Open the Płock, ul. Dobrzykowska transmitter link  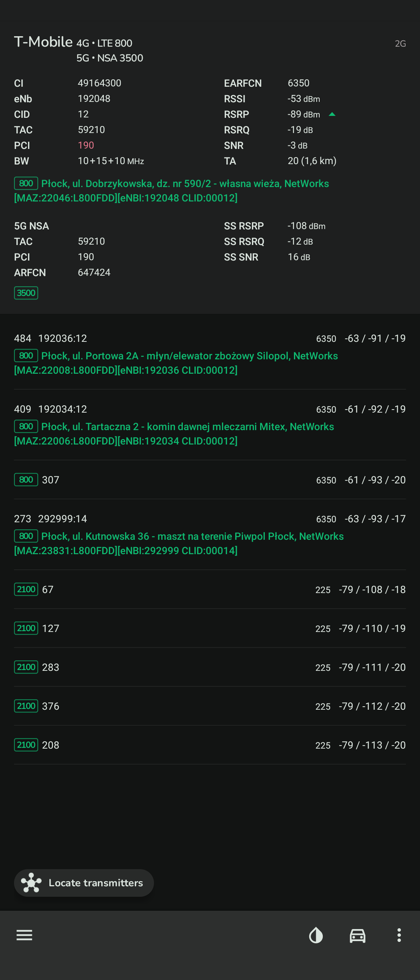coord(185,184)
